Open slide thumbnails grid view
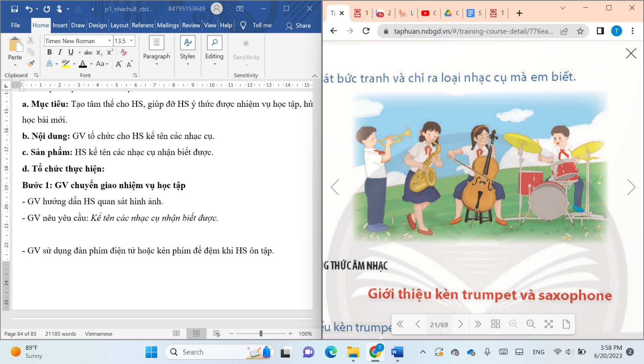Viewport: 644px width, 364px height. click(495, 324)
